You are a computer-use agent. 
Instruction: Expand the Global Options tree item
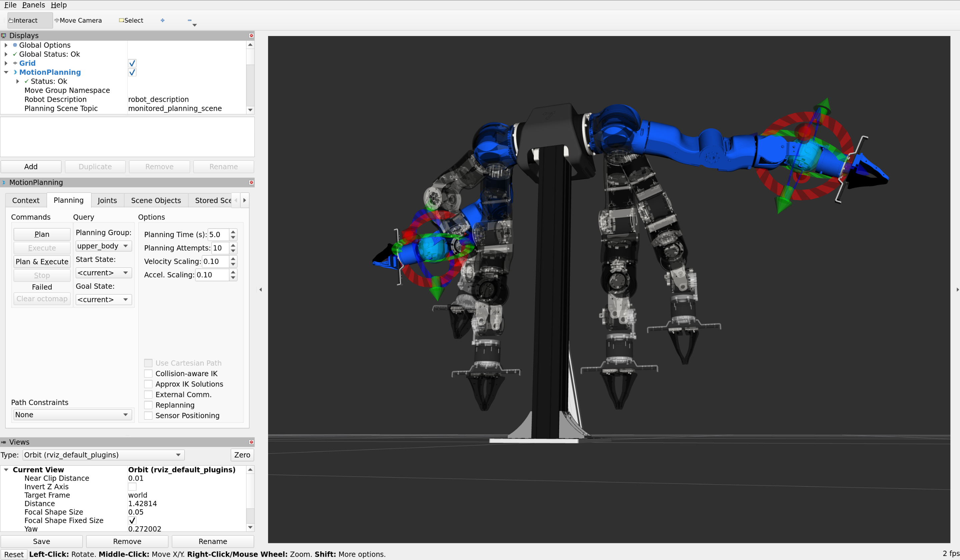click(x=6, y=45)
